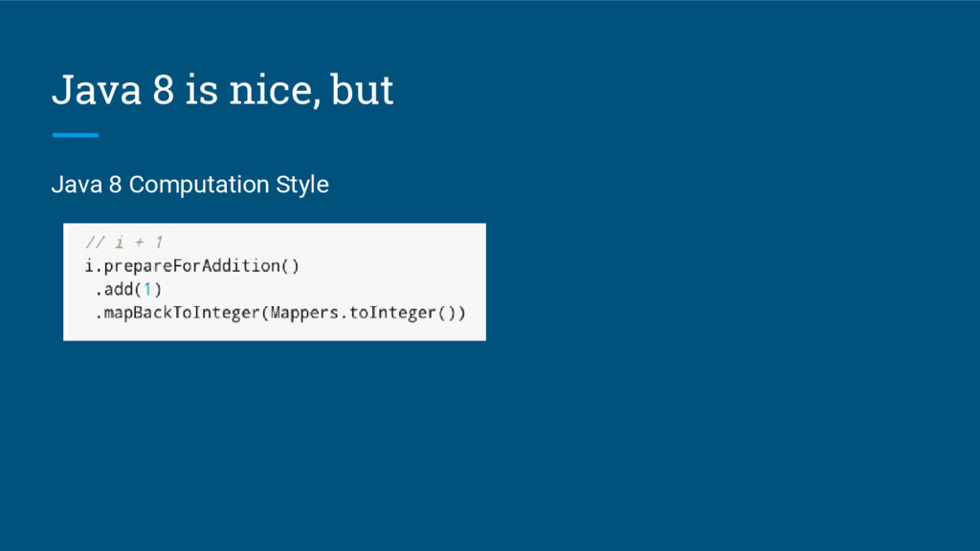Click the light blue accent line below the title

pyautogui.click(x=75, y=135)
